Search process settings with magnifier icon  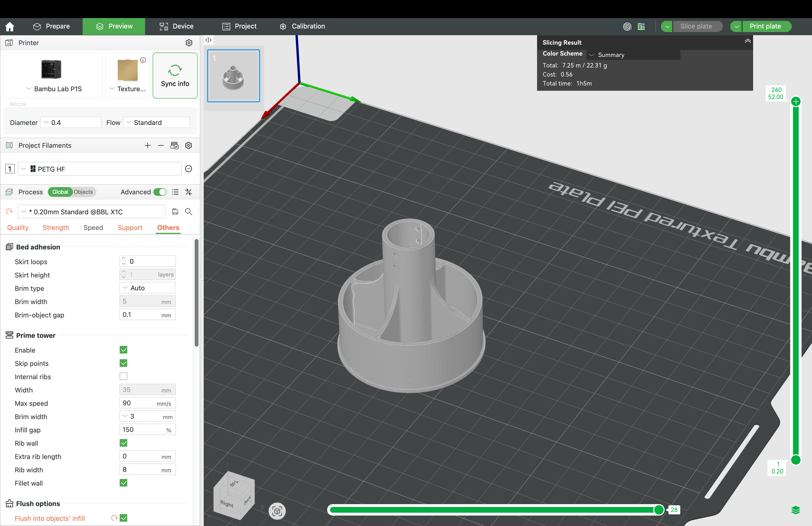[188, 212]
